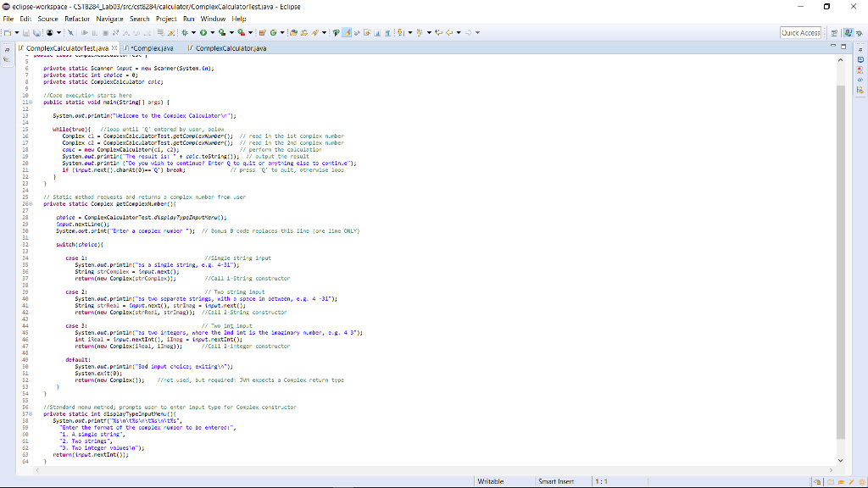Click the Back navigation arrow icon
This screenshot has height=488, width=868.
point(448,31)
